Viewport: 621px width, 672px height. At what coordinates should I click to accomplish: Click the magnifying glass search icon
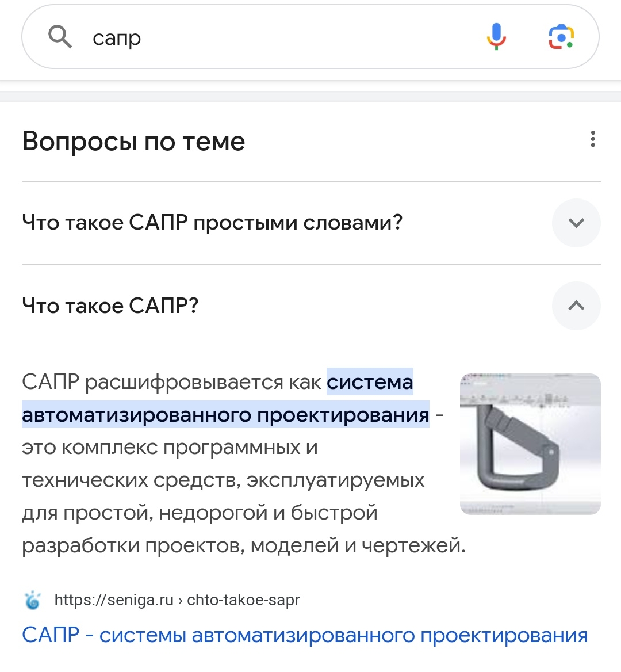(60, 36)
